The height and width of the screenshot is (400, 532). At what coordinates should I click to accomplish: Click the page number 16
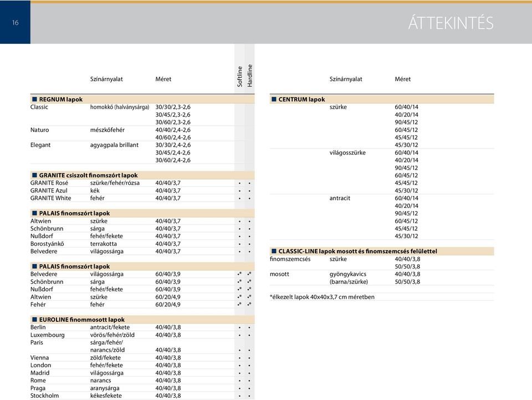click(x=16, y=23)
